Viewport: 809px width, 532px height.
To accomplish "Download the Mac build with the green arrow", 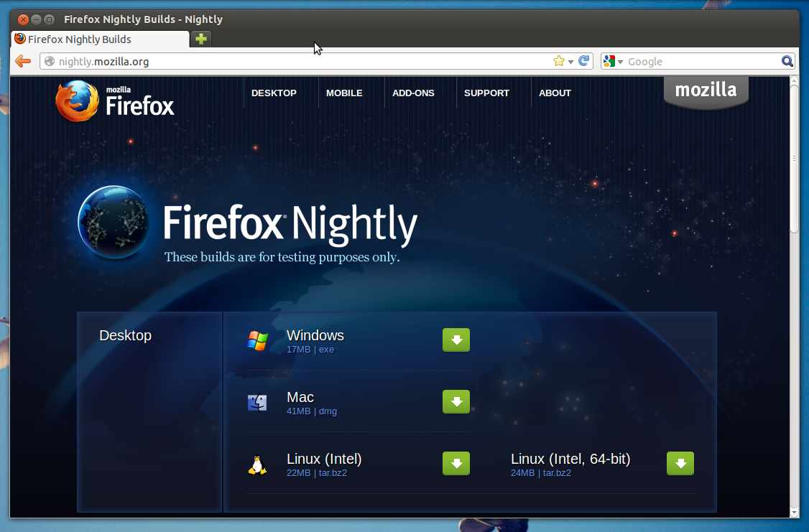I will pyautogui.click(x=456, y=401).
